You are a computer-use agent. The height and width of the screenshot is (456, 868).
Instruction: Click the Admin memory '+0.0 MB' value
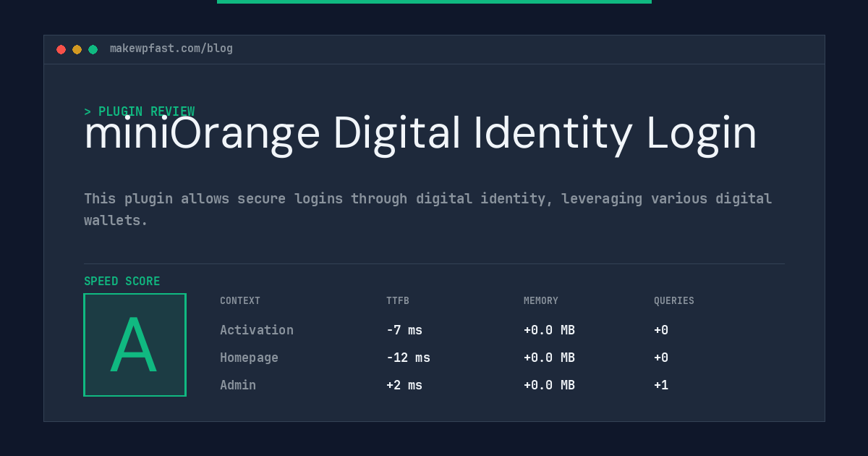coord(549,385)
